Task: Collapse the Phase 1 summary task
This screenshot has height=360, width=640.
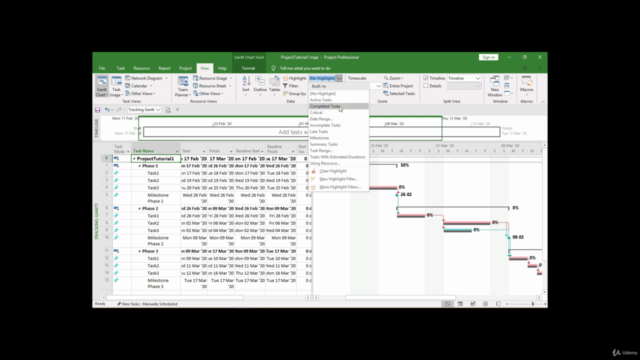Action: tap(139, 166)
